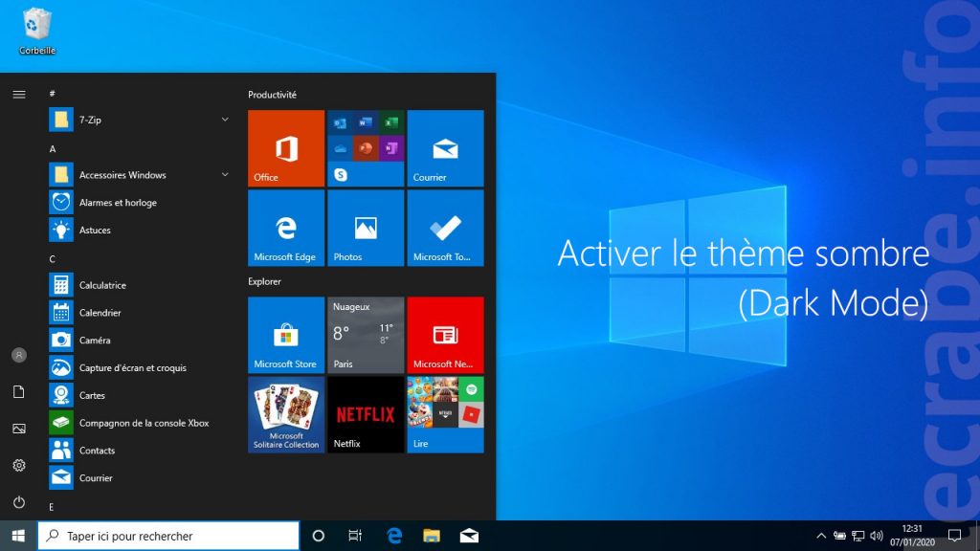Open the Microsoft To-Do tile
The image size is (980, 551).
pos(445,228)
